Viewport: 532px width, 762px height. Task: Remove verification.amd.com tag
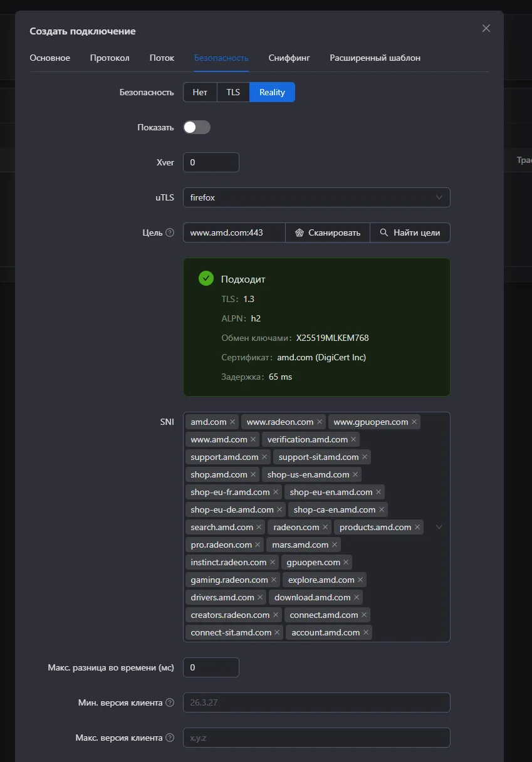353,440
